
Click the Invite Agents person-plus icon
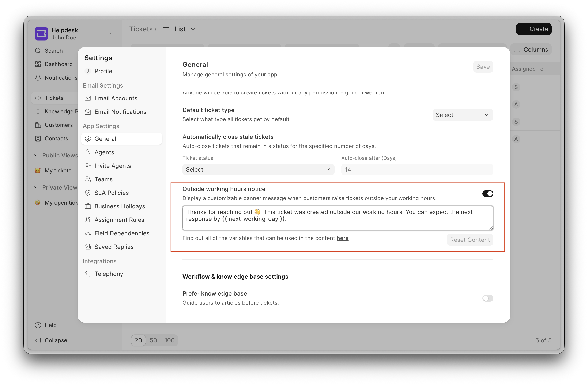pos(88,166)
